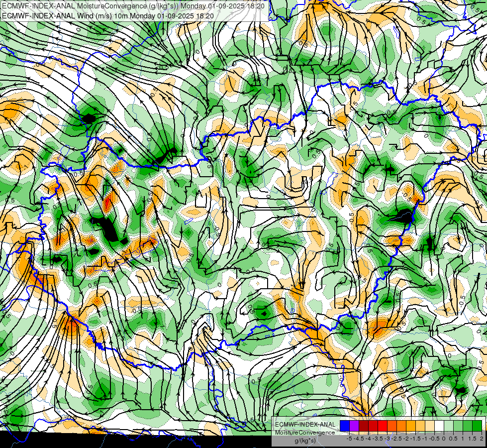
Task: Click the amber swatch between -2 and -1.5
Action: click(x=411, y=426)
